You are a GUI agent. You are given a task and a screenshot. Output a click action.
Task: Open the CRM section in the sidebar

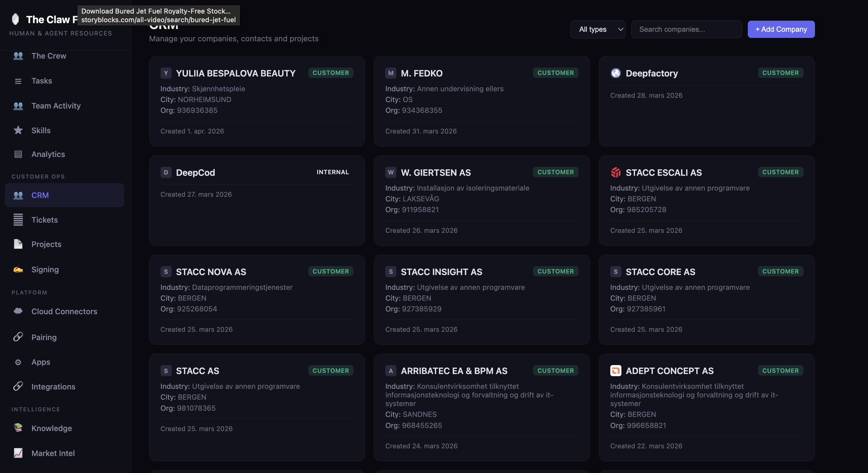pyautogui.click(x=40, y=195)
